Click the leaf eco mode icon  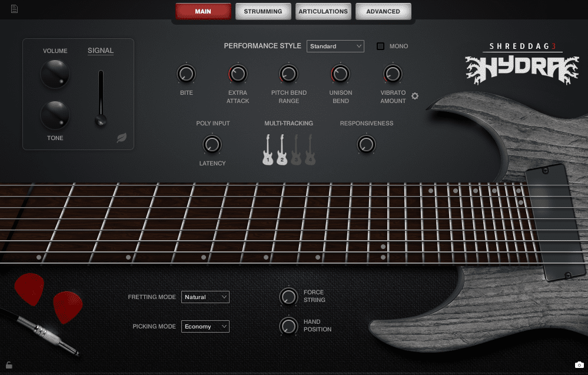pos(121,138)
